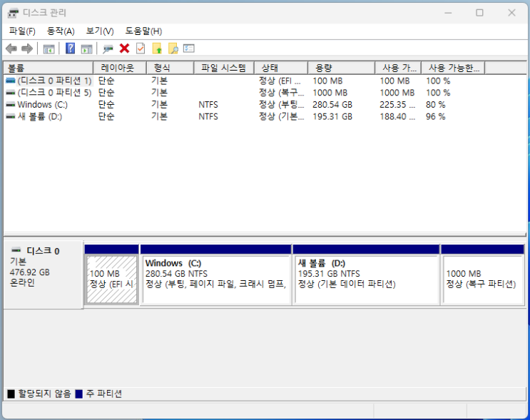The width and height of the screenshot is (530, 420).
Task: Sort by the 사용 가... column header
Action: 398,68
